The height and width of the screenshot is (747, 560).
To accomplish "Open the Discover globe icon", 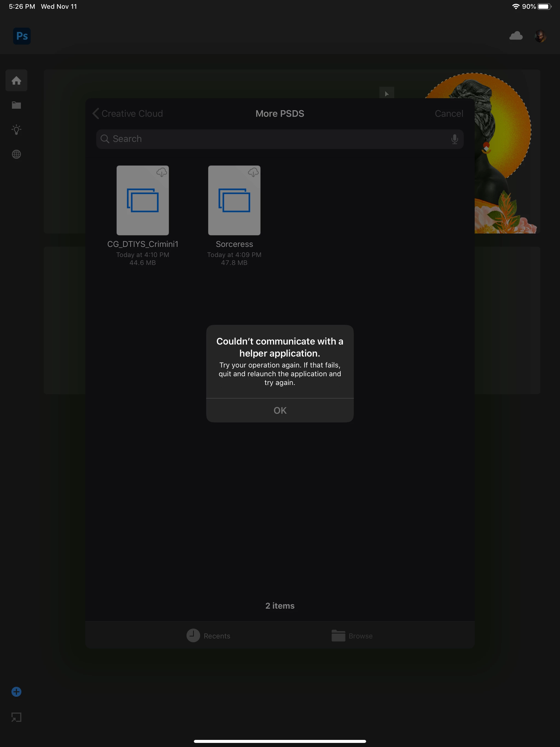I will pyautogui.click(x=16, y=154).
